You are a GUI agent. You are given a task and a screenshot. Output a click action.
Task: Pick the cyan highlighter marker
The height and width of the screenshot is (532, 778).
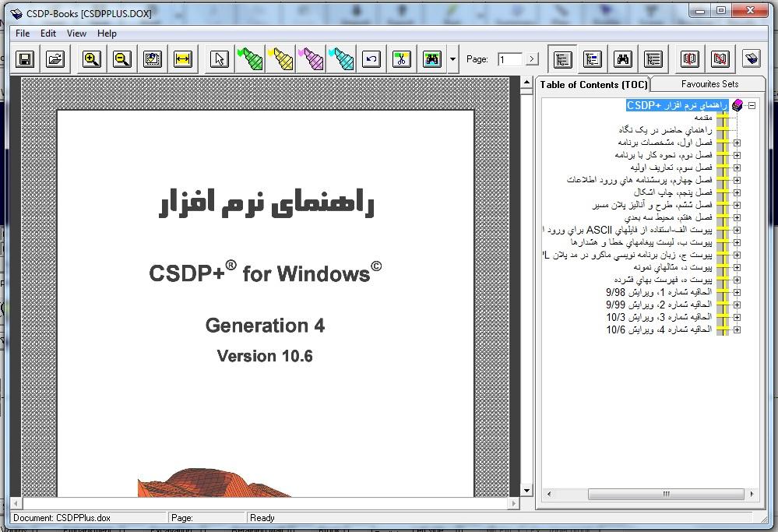click(341, 59)
